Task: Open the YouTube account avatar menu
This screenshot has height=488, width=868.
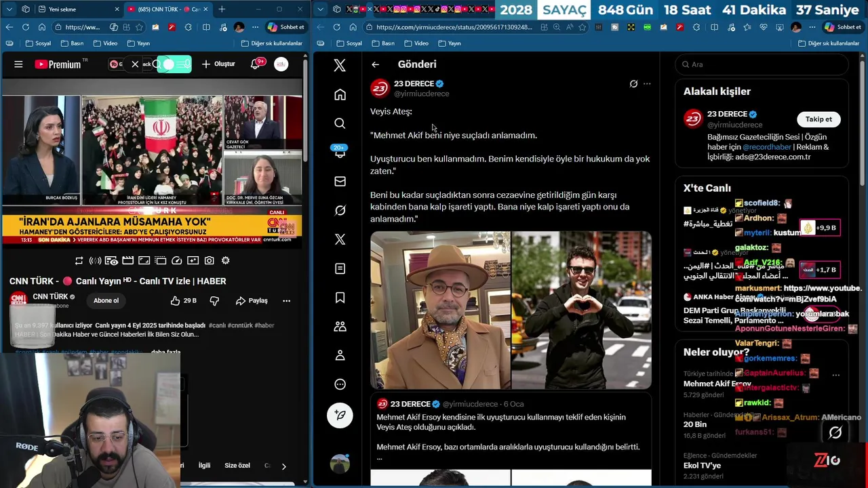Action: tap(281, 64)
